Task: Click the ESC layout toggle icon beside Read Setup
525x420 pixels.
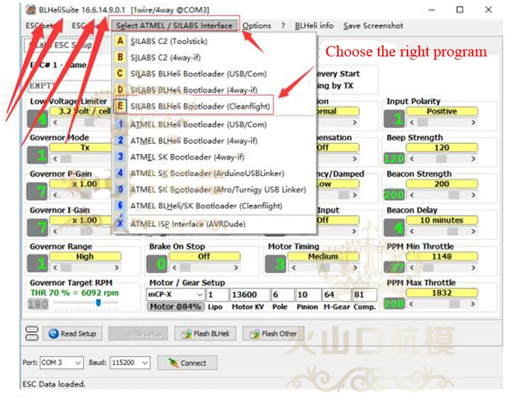Action: (x=31, y=333)
